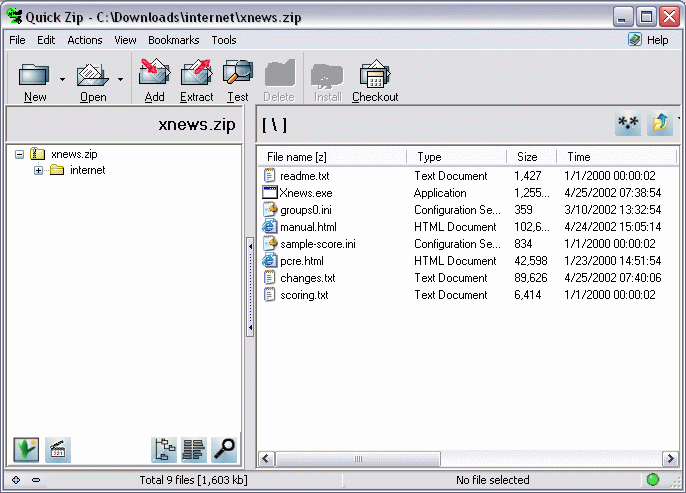
Task: Click the folder tree view icon
Action: coord(165,450)
